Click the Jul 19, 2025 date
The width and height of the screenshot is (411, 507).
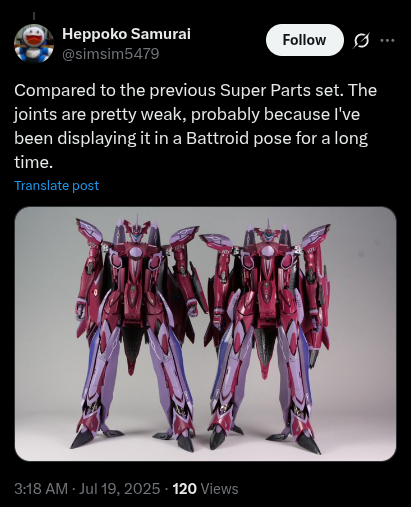120,489
